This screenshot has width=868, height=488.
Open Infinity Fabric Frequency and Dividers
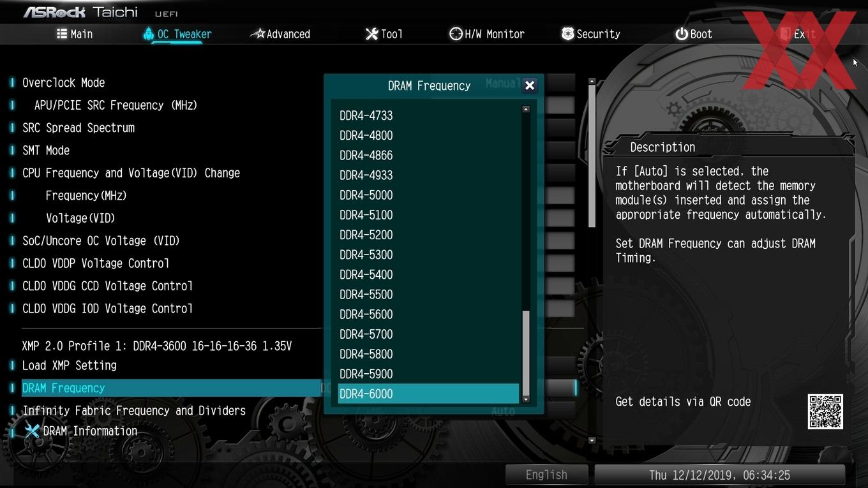[x=134, y=411]
